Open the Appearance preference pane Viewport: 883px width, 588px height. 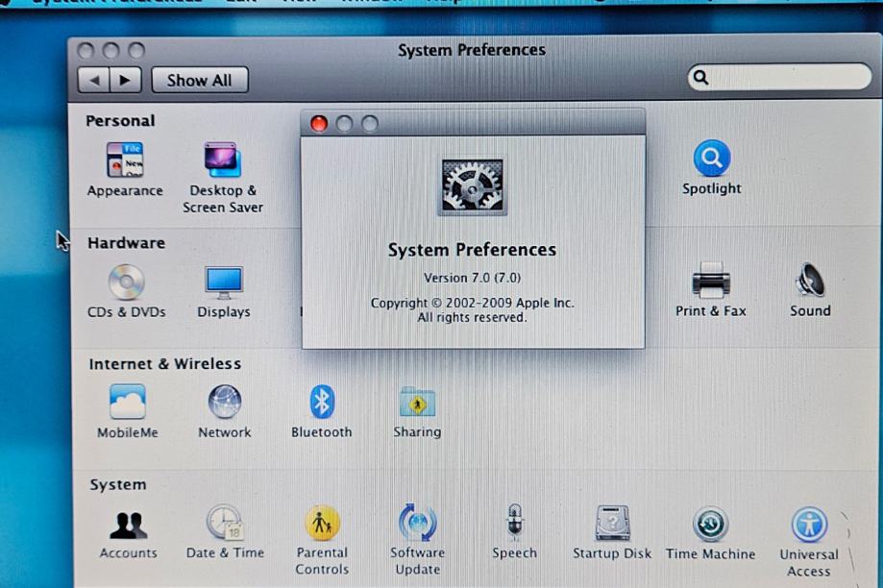pyautogui.click(x=125, y=169)
